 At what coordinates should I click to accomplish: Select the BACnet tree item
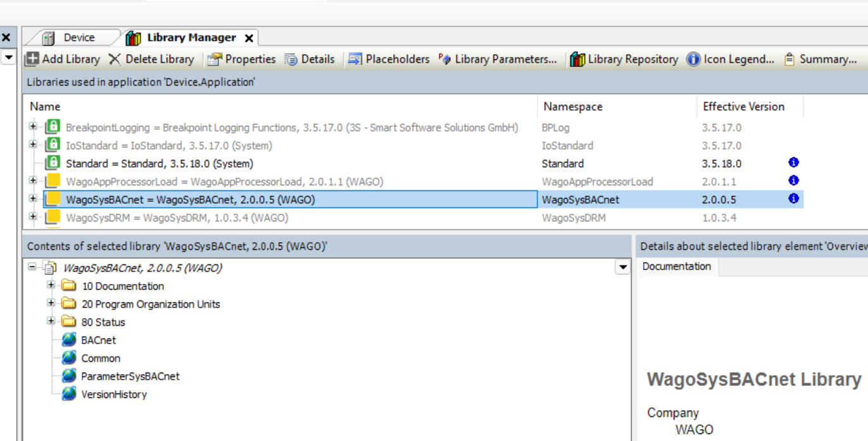99,340
